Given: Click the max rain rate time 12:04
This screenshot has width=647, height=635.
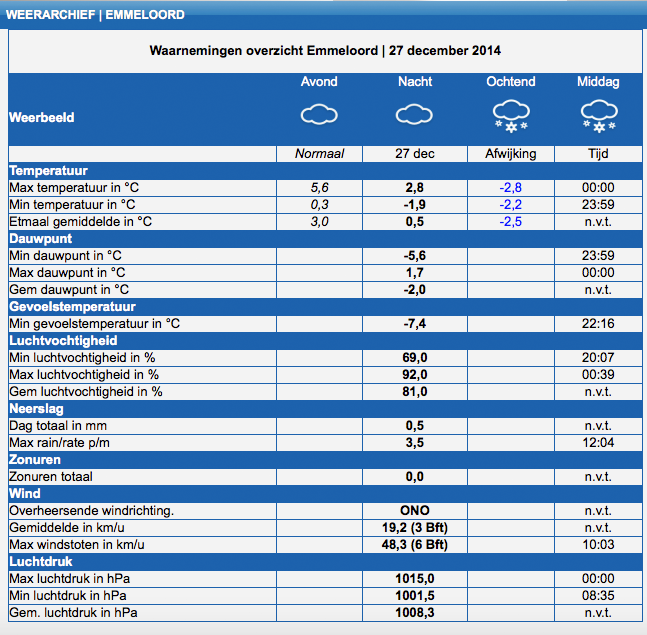Looking at the screenshot, I should point(598,443).
